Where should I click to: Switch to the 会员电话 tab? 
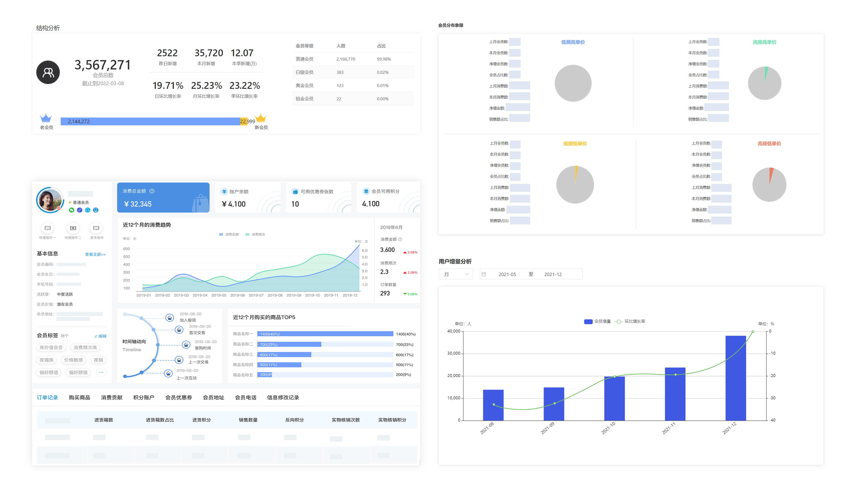pos(246,398)
